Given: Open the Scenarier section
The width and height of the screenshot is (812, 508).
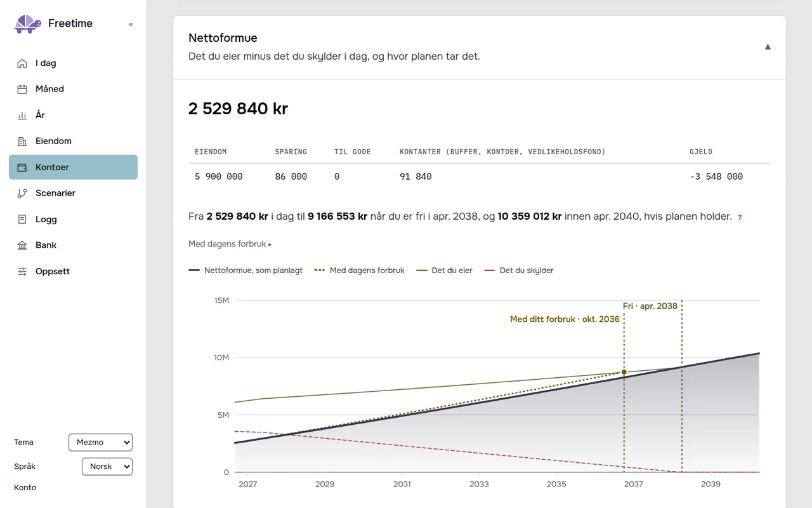Looking at the screenshot, I should pyautogui.click(x=73, y=194).
